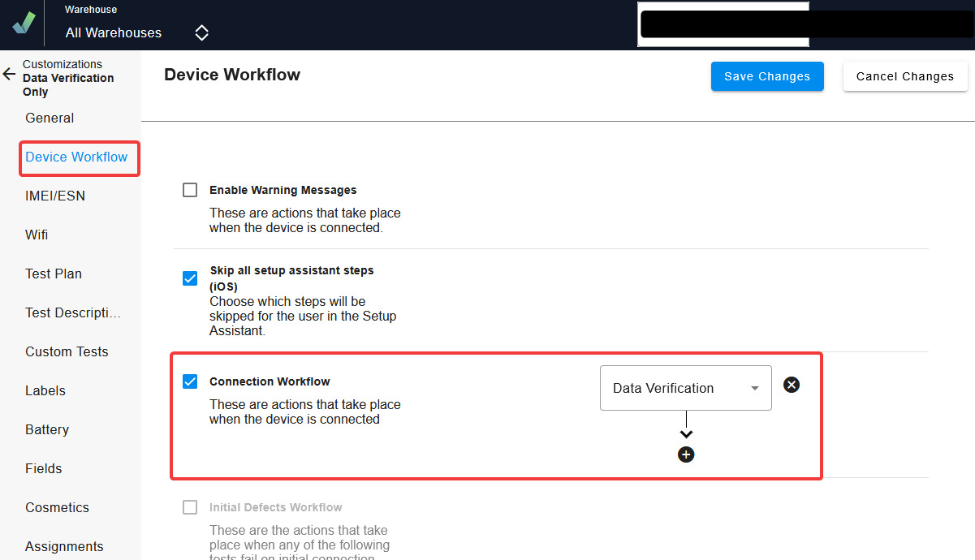Enable Warning Messages checkbox

190,190
